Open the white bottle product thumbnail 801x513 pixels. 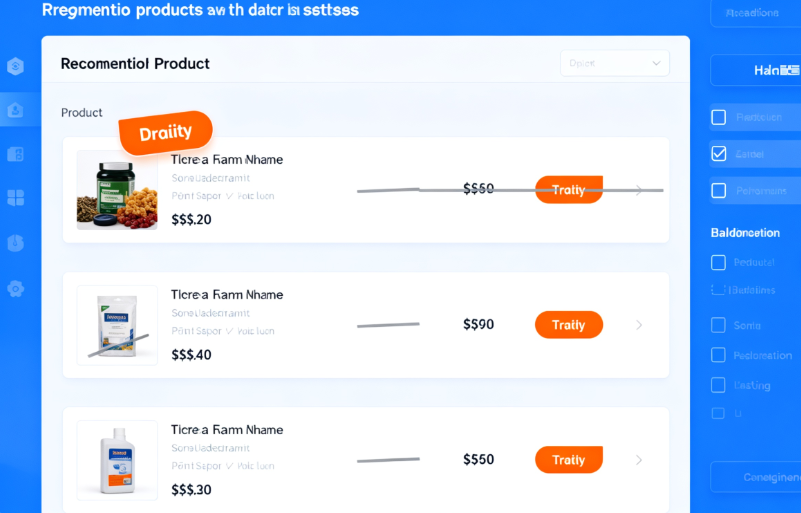pos(117,461)
